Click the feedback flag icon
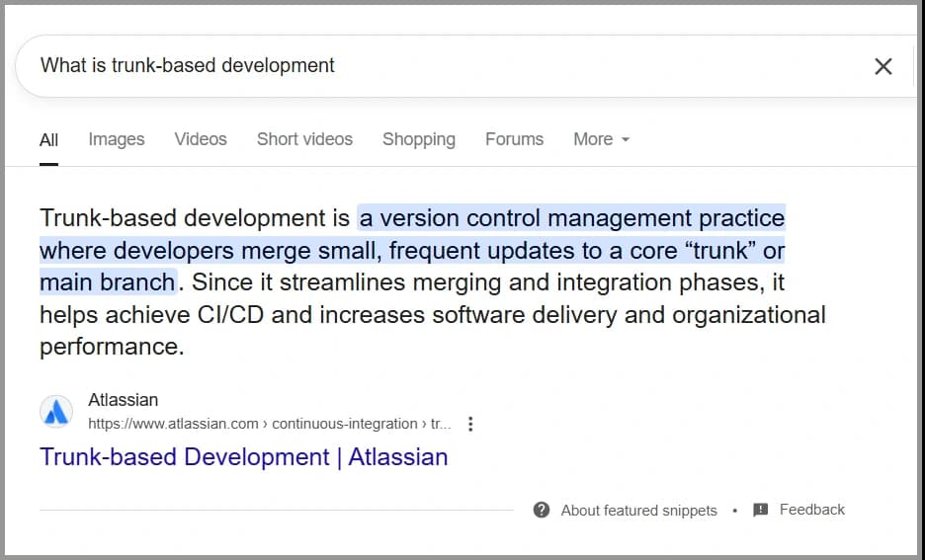This screenshot has height=560, width=925. click(760, 510)
